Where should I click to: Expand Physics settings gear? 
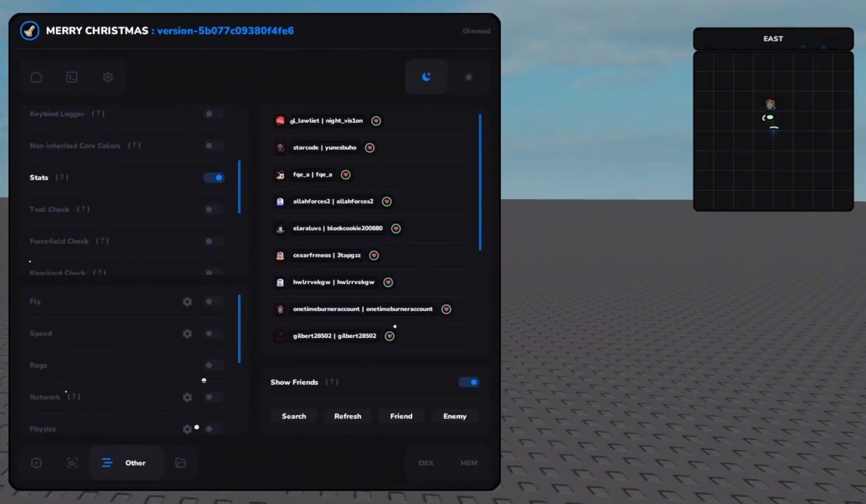tap(187, 429)
